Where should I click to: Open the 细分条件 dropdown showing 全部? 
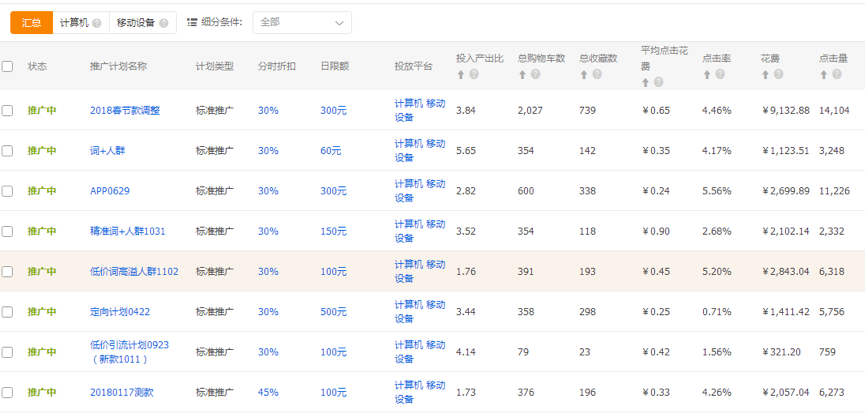301,22
